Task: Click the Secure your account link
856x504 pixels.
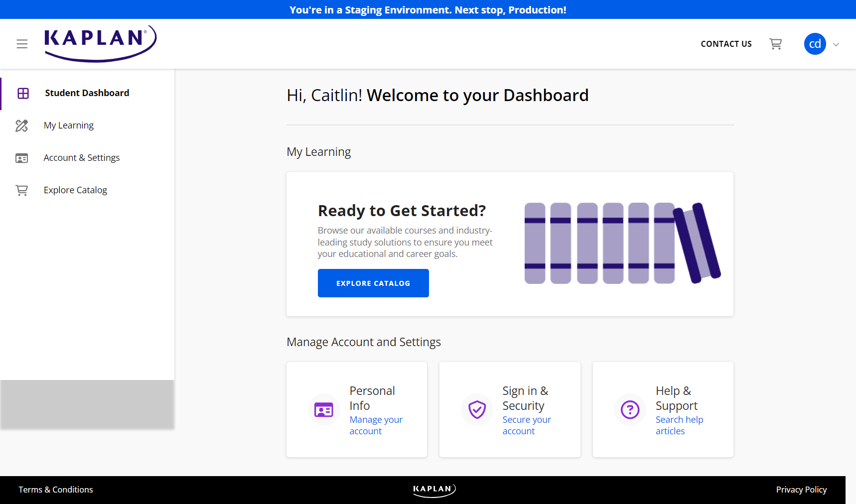Action: pos(527,425)
